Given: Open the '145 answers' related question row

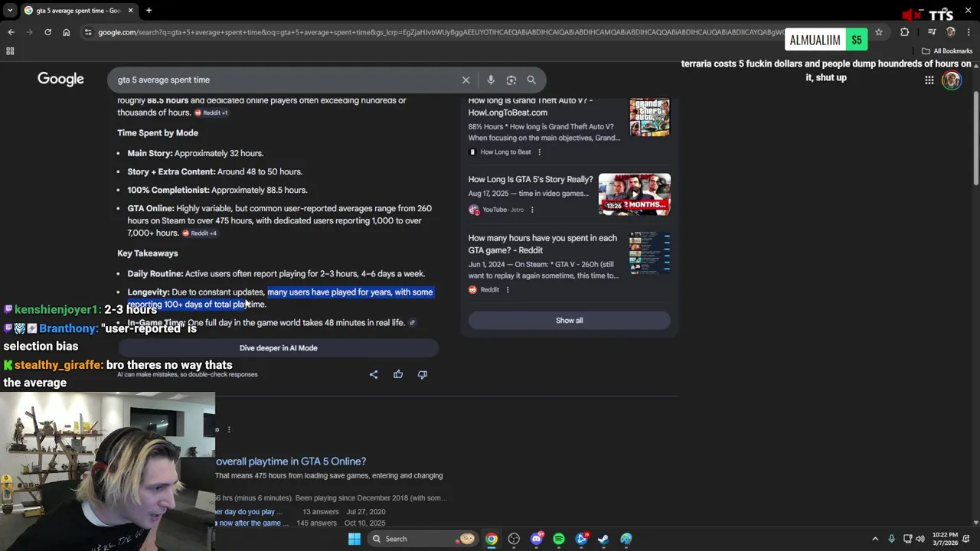Looking at the screenshot, I should click(x=301, y=523).
